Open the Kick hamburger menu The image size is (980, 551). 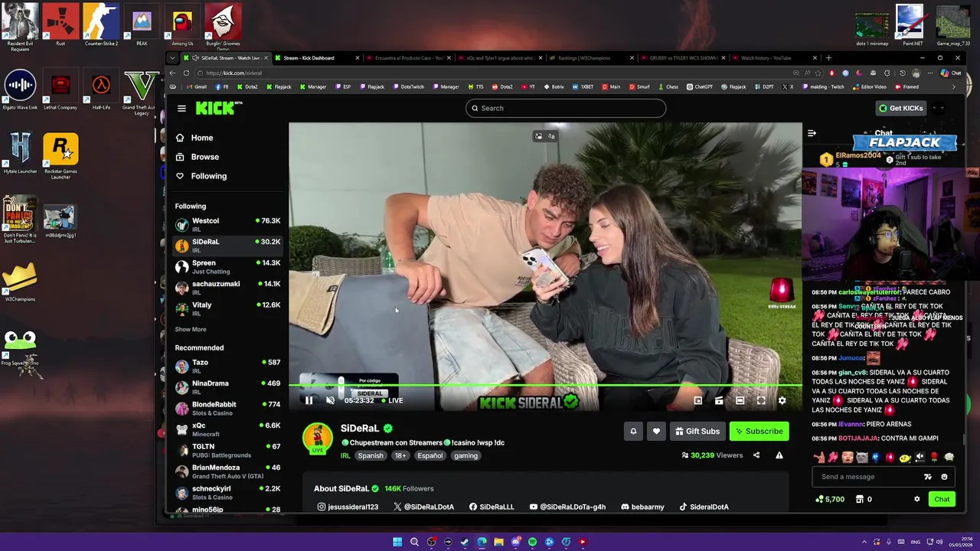(x=181, y=108)
